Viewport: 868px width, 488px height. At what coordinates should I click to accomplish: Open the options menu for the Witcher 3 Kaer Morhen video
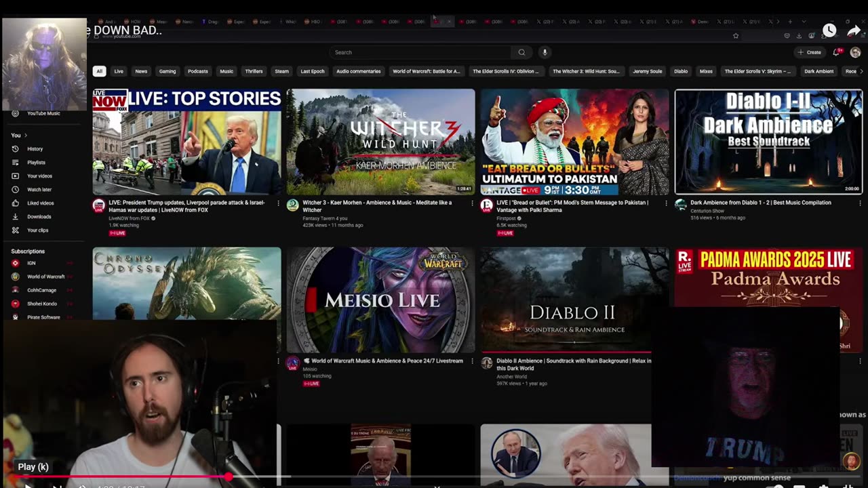pos(472,203)
